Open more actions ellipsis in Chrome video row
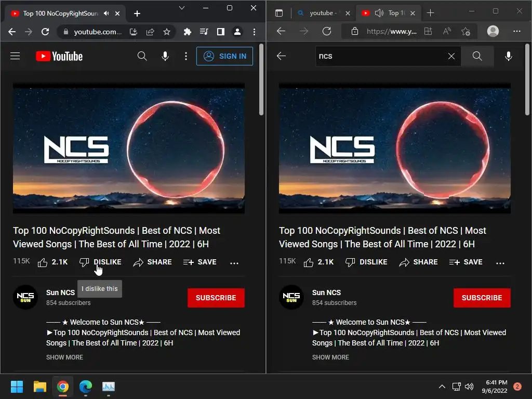Screen dimensions: 532x399 coord(234,263)
